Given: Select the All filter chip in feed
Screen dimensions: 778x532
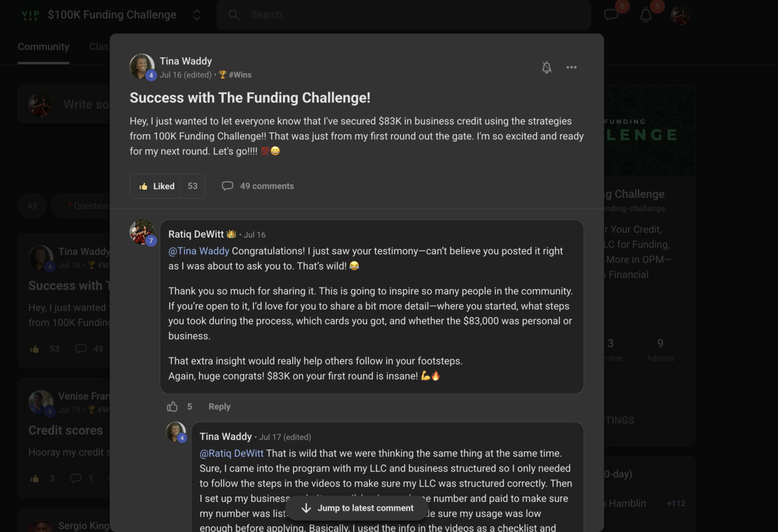Looking at the screenshot, I should [32, 206].
